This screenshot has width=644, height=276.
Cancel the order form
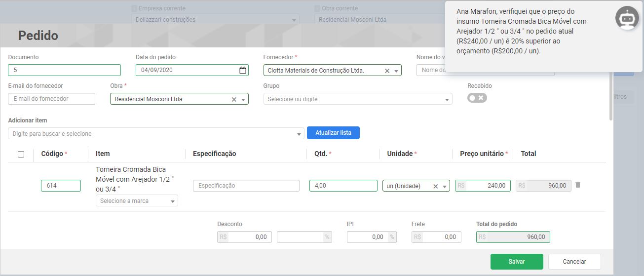tap(574, 262)
